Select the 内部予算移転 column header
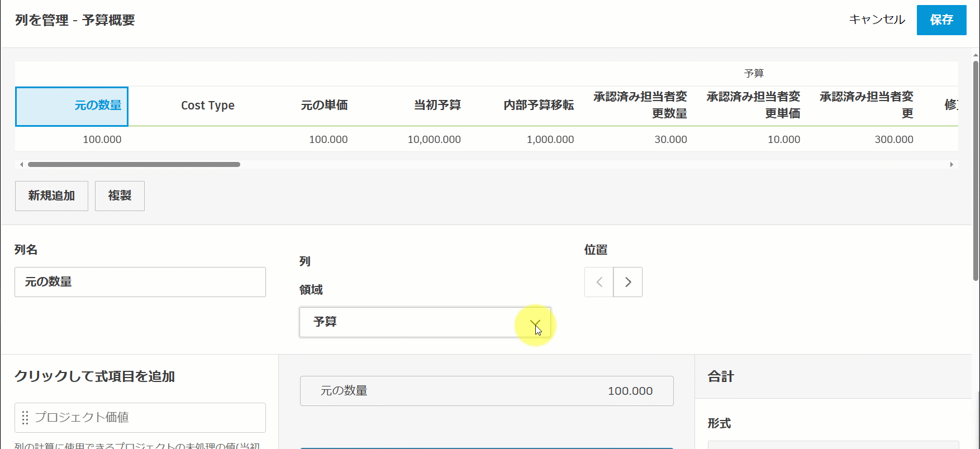Image resolution: width=980 pixels, height=449 pixels. (539, 106)
